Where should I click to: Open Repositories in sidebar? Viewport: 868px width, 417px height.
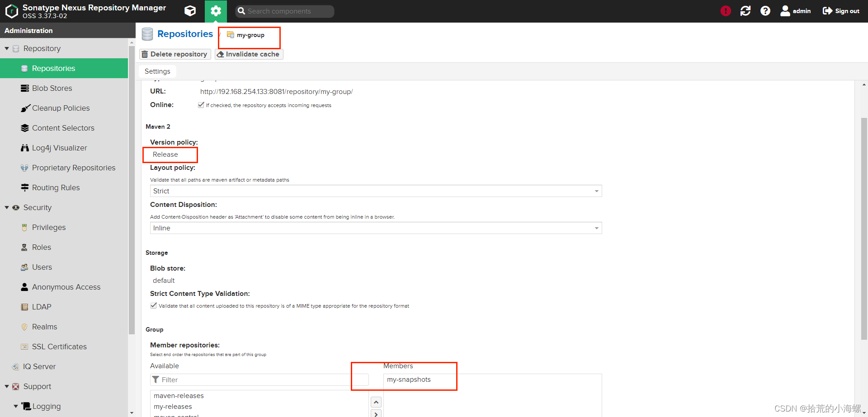tap(64, 68)
